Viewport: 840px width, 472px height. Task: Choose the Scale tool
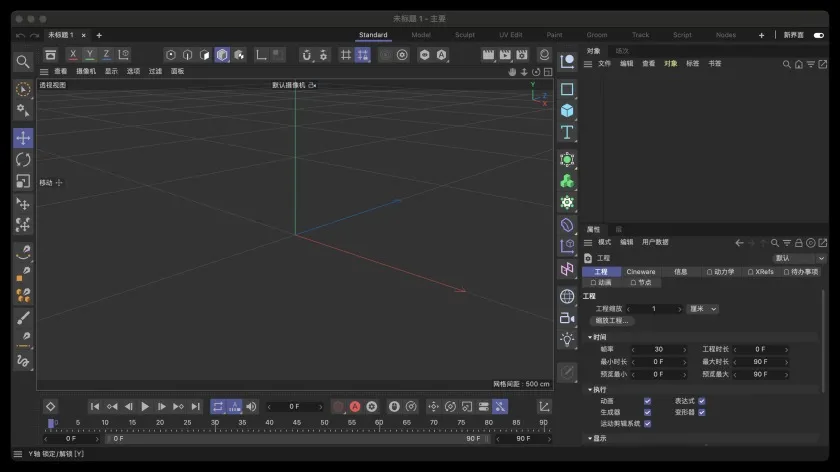coord(23,182)
